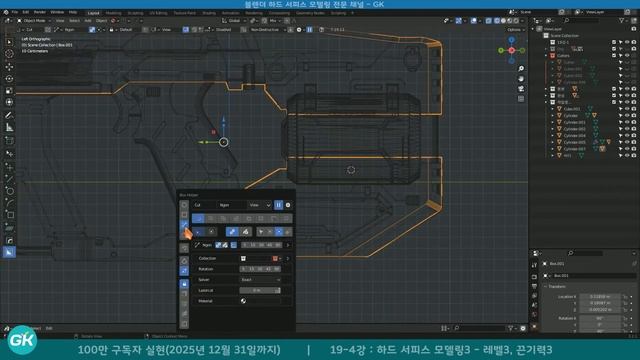Toggle camera view gizmo icon
Screen dimensions: 640x360
point(521,89)
